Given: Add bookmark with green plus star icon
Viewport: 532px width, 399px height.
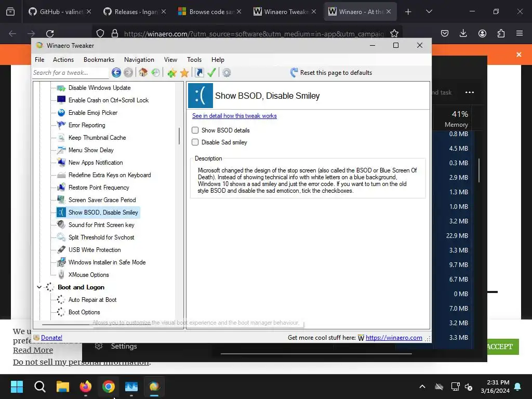Looking at the screenshot, I should coord(172,73).
